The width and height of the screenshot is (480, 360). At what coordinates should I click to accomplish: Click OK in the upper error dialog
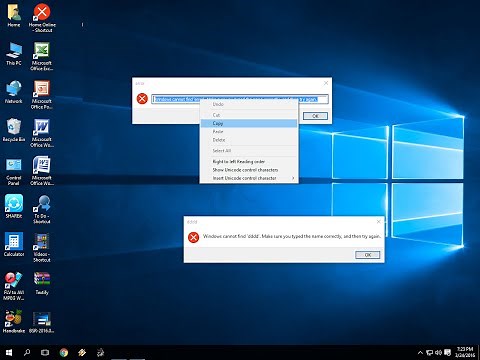tap(315, 116)
